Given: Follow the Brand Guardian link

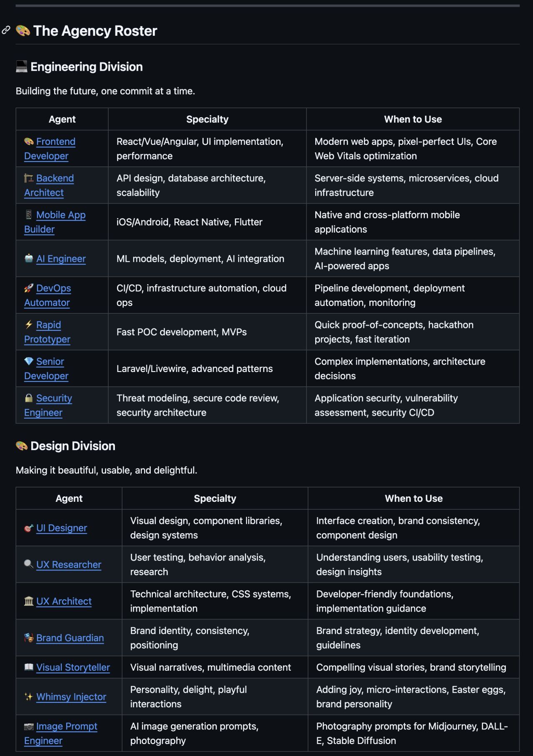Looking at the screenshot, I should point(70,637).
